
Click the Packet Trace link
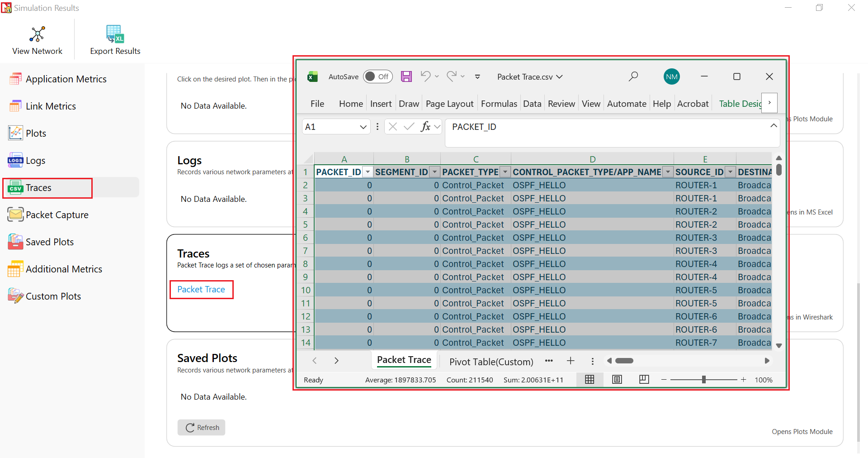(x=201, y=289)
